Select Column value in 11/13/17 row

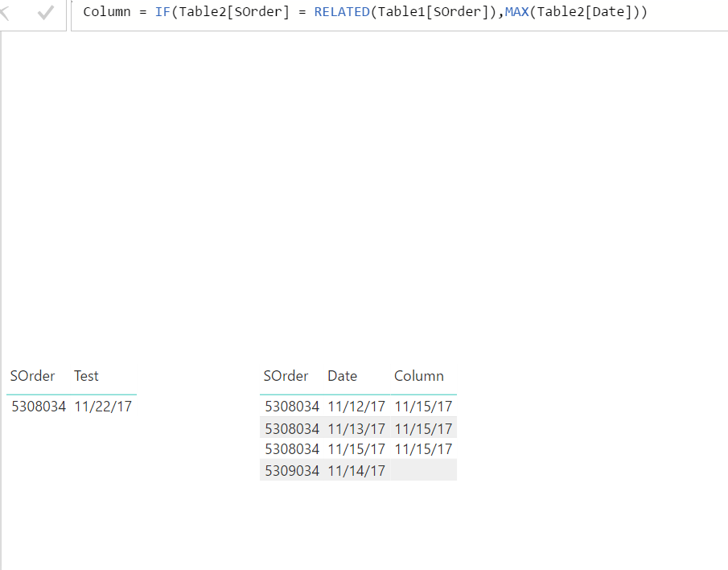[x=423, y=429]
